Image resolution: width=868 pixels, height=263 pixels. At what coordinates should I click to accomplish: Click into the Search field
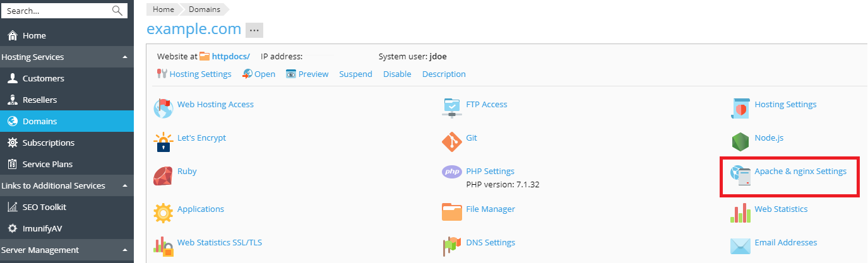tap(57, 11)
